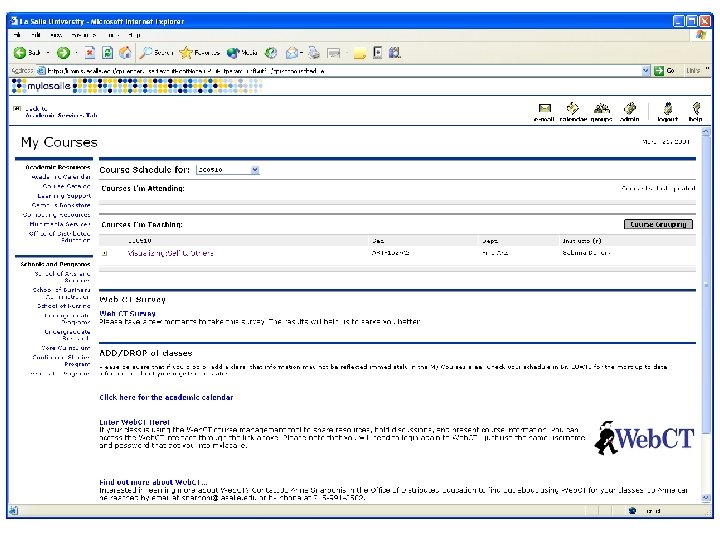This screenshot has width=720, height=540.
Task: Open the View menu
Action: coord(56,35)
